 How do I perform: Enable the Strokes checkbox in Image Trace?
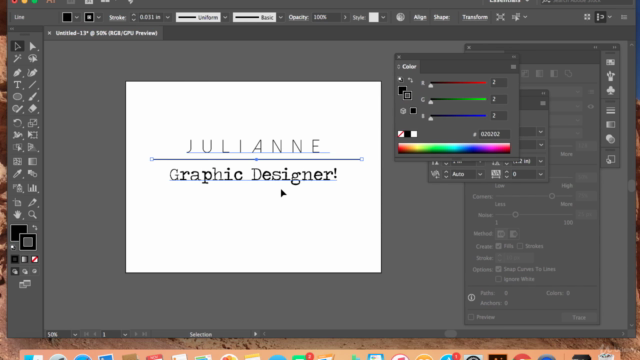tap(520, 246)
